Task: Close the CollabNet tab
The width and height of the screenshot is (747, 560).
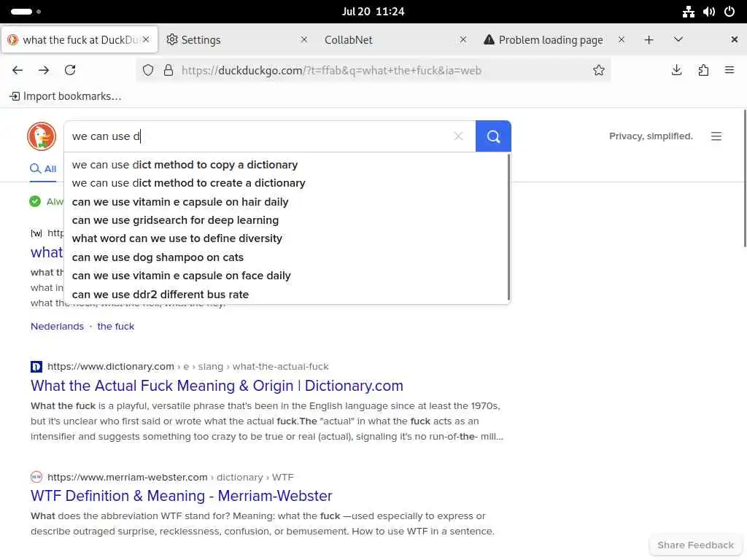Action: point(462,40)
